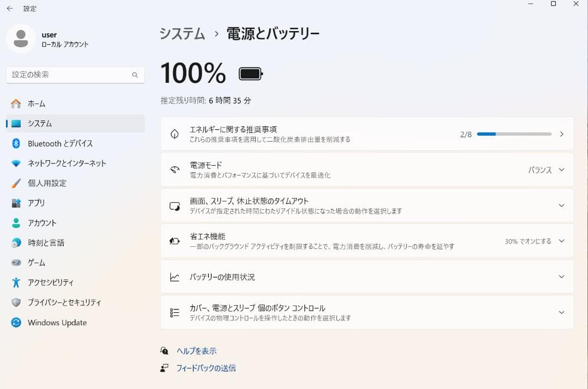Image resolution: width=588 pixels, height=389 pixels.
Task: Switch to the アカウント section
Action: pos(15,223)
